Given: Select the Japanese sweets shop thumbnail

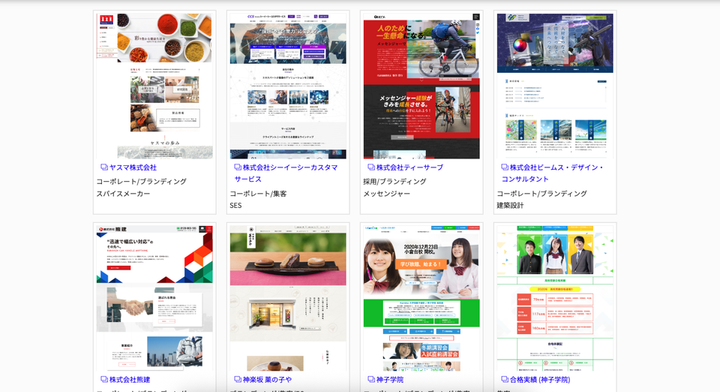Looking at the screenshot, I should pos(288,298).
